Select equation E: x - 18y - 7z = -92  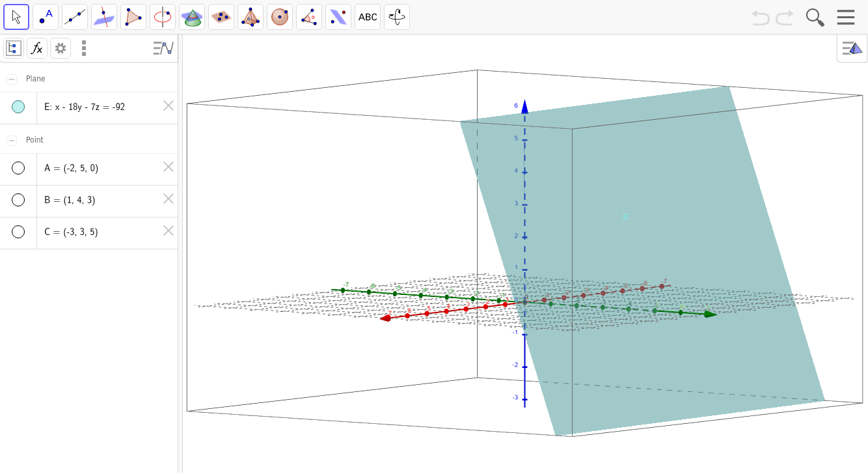pos(85,107)
